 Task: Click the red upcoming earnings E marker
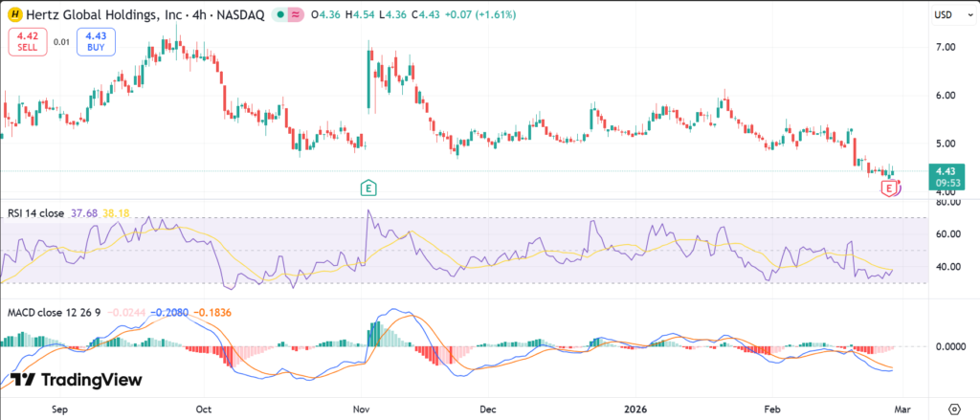click(890, 189)
